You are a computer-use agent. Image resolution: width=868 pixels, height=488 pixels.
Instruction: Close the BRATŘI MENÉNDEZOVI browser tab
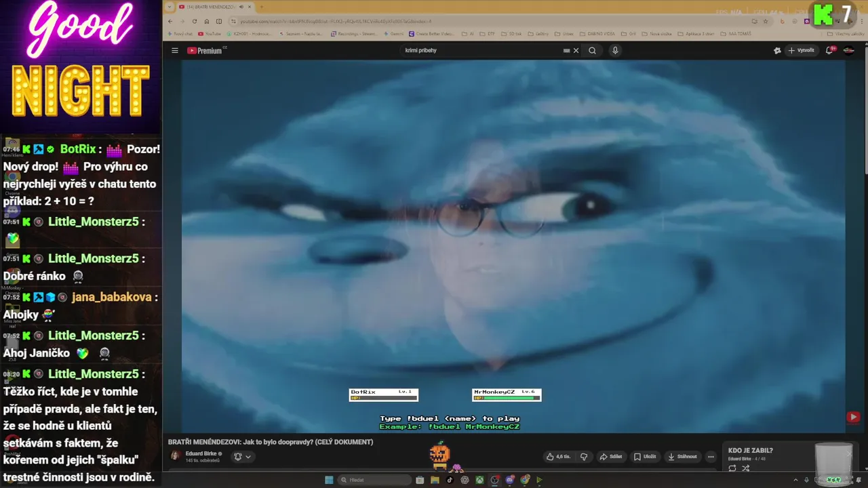pos(250,7)
